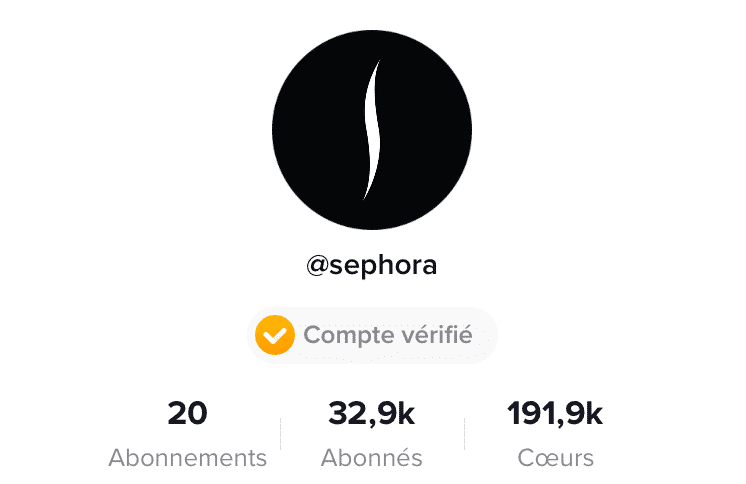Open the "Abonnés" label
The height and width of the screenshot is (484, 746).
click(372, 458)
